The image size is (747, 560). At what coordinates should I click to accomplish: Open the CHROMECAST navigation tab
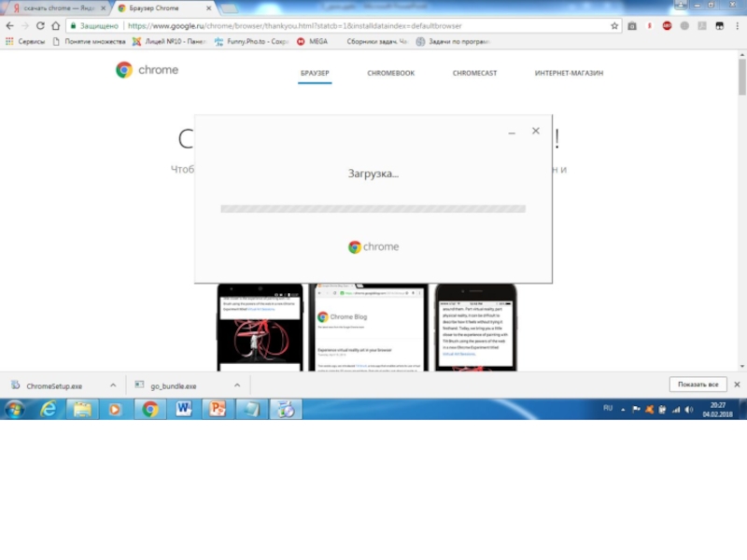pyautogui.click(x=475, y=73)
